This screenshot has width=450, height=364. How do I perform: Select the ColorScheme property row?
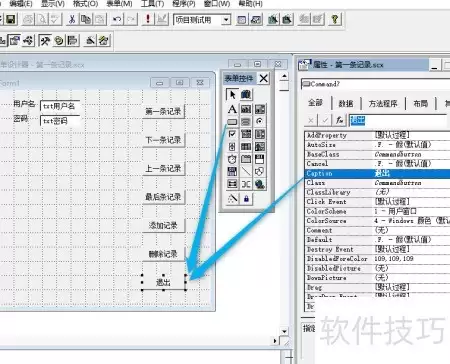[377, 211]
